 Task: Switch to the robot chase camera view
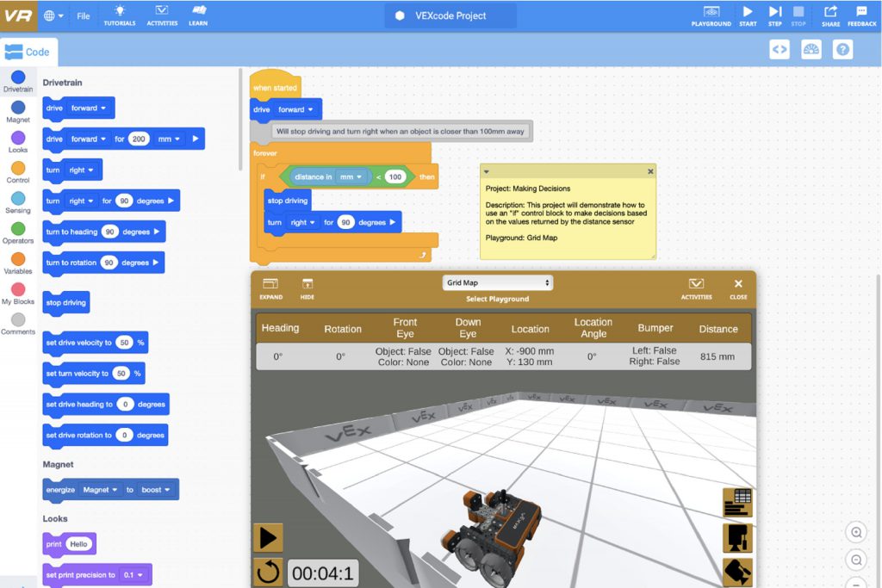737,537
